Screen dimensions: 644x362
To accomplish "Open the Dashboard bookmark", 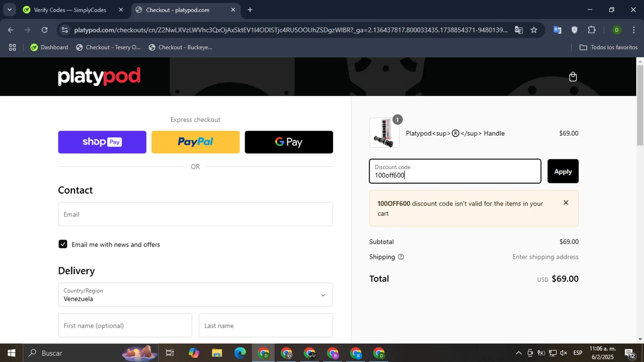I will click(x=49, y=48).
